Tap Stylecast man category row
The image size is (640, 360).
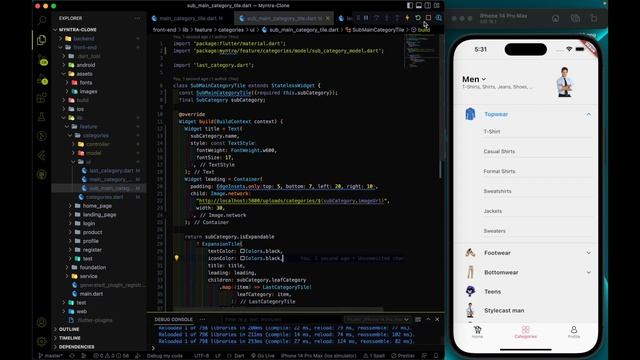(x=527, y=311)
